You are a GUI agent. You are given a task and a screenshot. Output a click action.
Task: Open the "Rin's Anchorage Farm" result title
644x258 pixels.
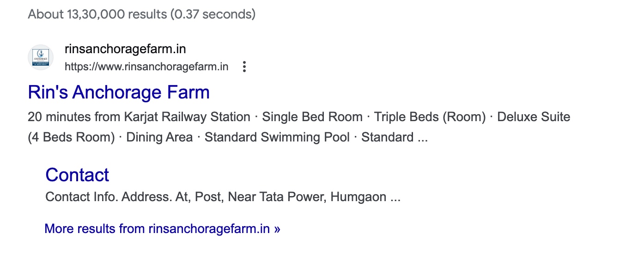(119, 92)
